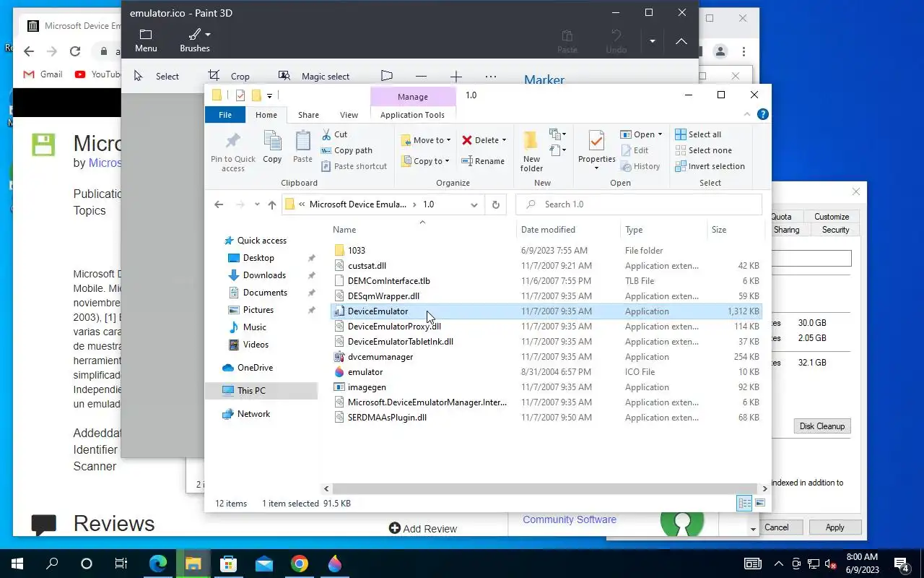The width and height of the screenshot is (924, 578).
Task: Choose Magic select in Paint 3D
Action: click(x=314, y=76)
